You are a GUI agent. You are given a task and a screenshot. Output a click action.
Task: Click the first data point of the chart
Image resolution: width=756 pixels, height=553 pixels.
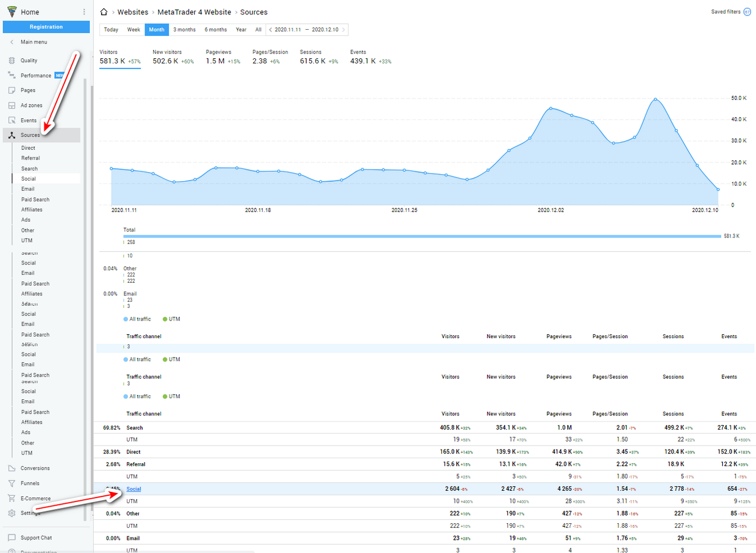[111, 169]
